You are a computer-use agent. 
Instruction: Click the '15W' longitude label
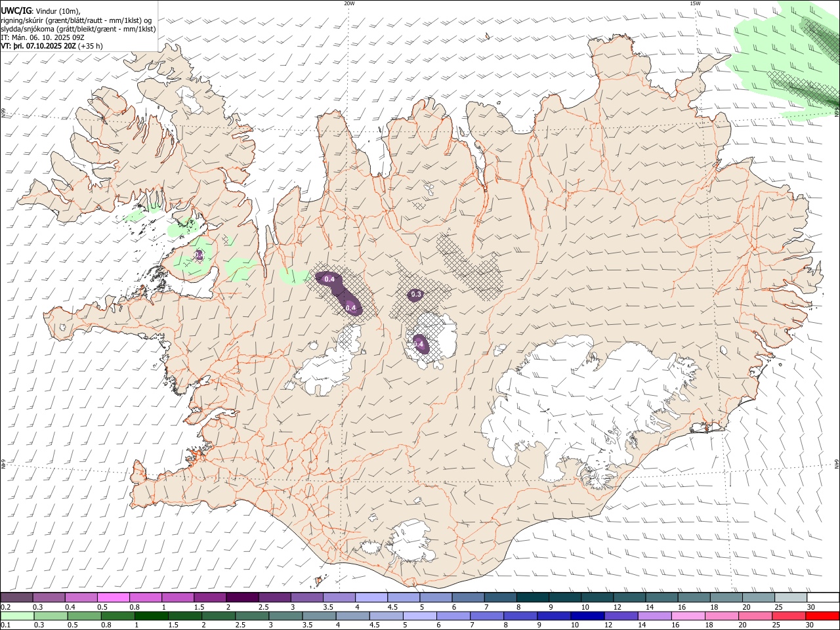[x=695, y=3]
